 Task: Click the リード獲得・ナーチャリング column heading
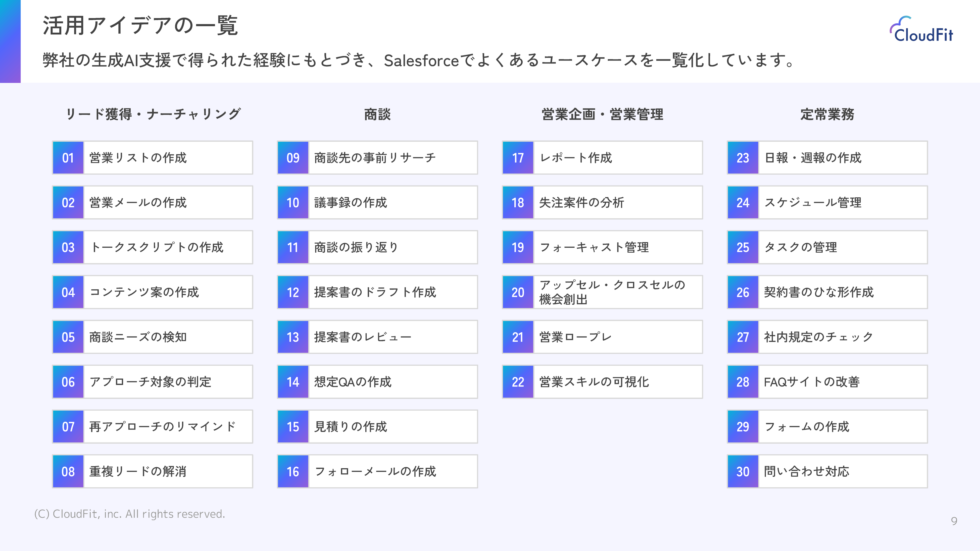click(153, 114)
